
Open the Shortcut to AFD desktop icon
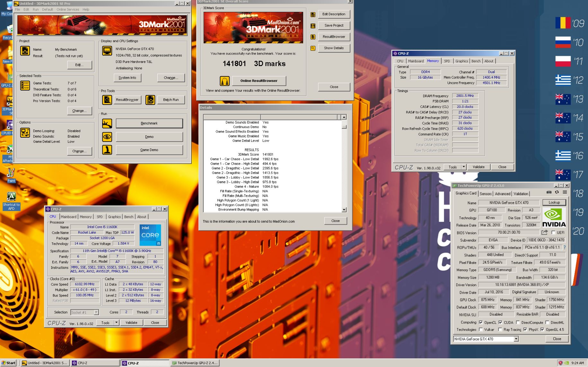click(x=11, y=201)
